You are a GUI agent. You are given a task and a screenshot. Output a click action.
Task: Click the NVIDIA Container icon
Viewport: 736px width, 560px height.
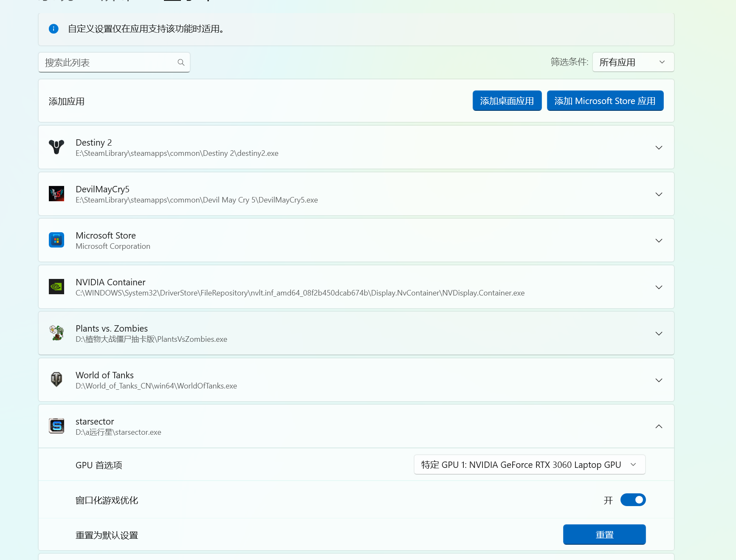56,287
